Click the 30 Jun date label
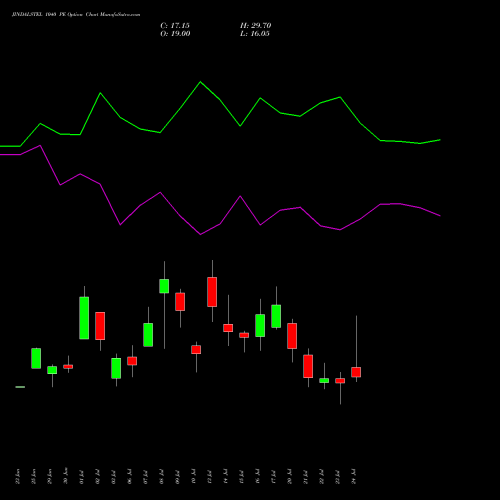 [x=66, y=476]
